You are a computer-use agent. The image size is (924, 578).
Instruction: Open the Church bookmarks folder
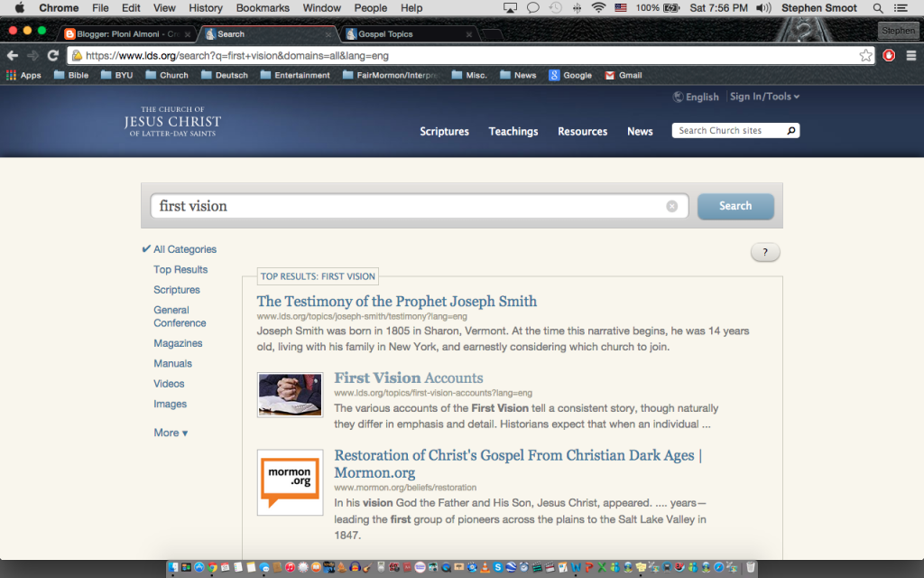[x=167, y=75]
